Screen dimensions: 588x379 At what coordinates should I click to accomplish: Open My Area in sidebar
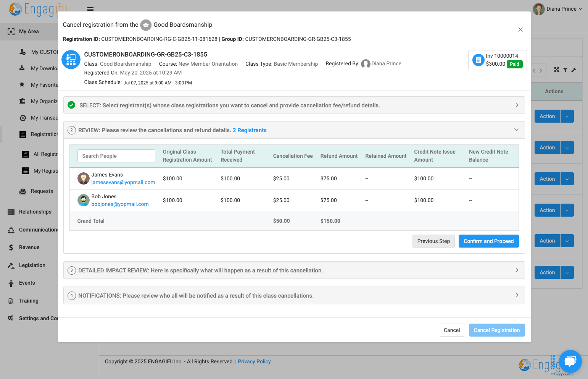point(29,32)
